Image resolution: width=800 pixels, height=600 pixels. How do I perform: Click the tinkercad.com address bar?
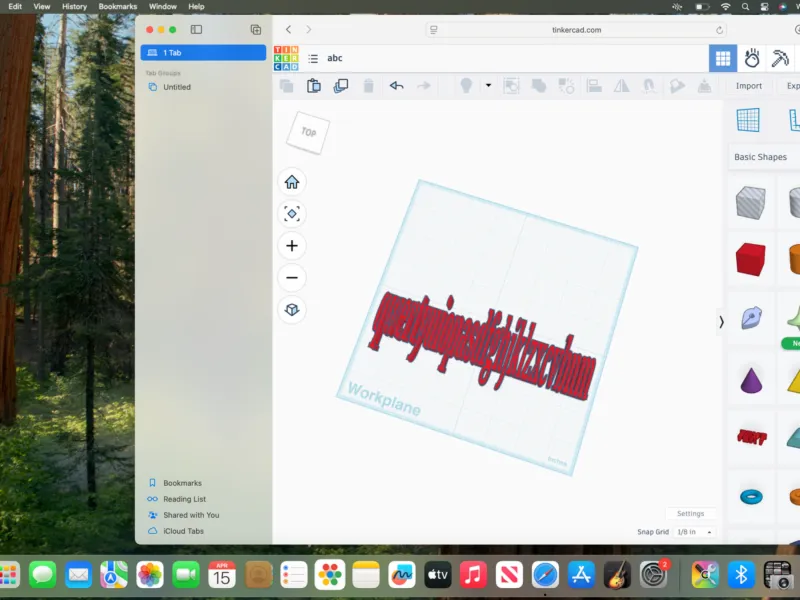tap(577, 30)
